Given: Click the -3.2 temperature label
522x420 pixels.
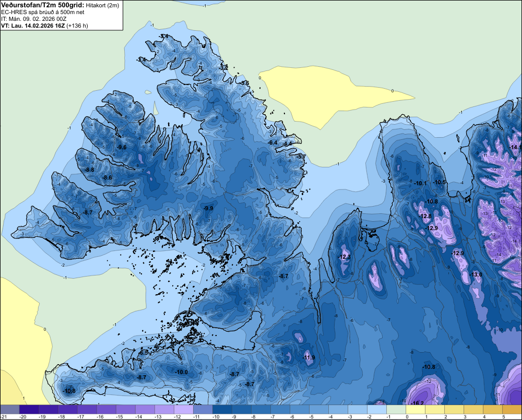Looking at the screenshot, I should point(224,67).
